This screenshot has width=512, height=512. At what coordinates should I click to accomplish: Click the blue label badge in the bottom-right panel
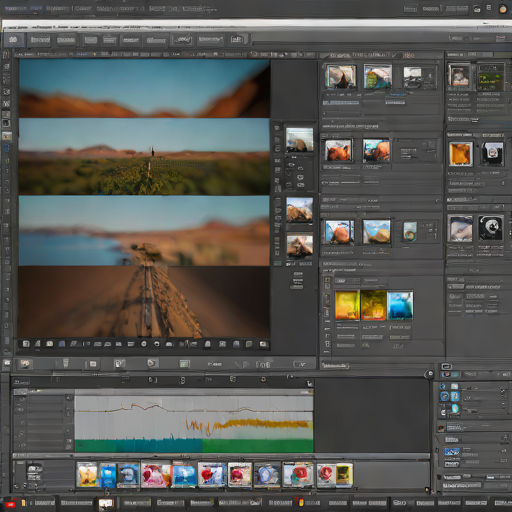tap(452, 452)
